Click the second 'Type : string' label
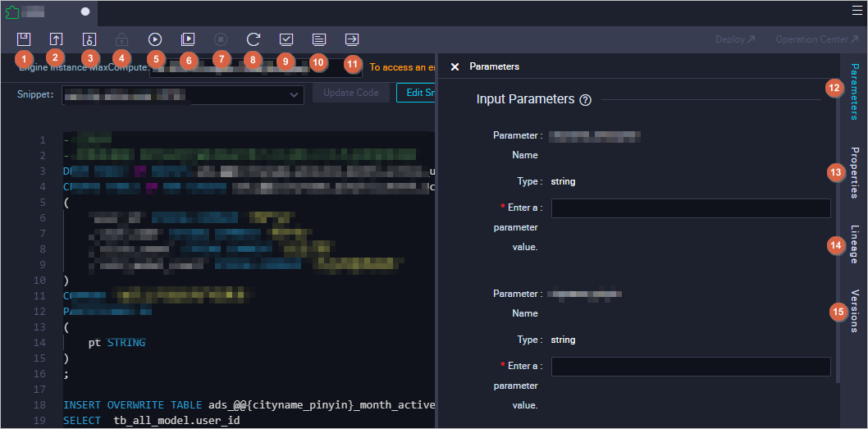The image size is (868, 429). point(546,340)
